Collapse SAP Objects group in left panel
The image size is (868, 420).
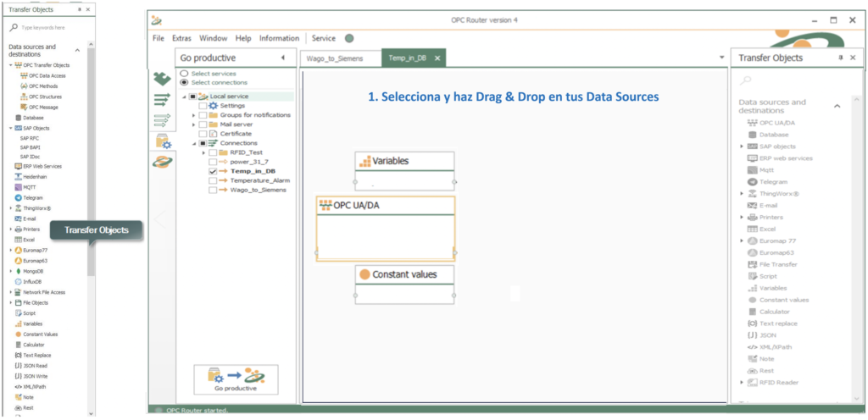tap(10, 128)
